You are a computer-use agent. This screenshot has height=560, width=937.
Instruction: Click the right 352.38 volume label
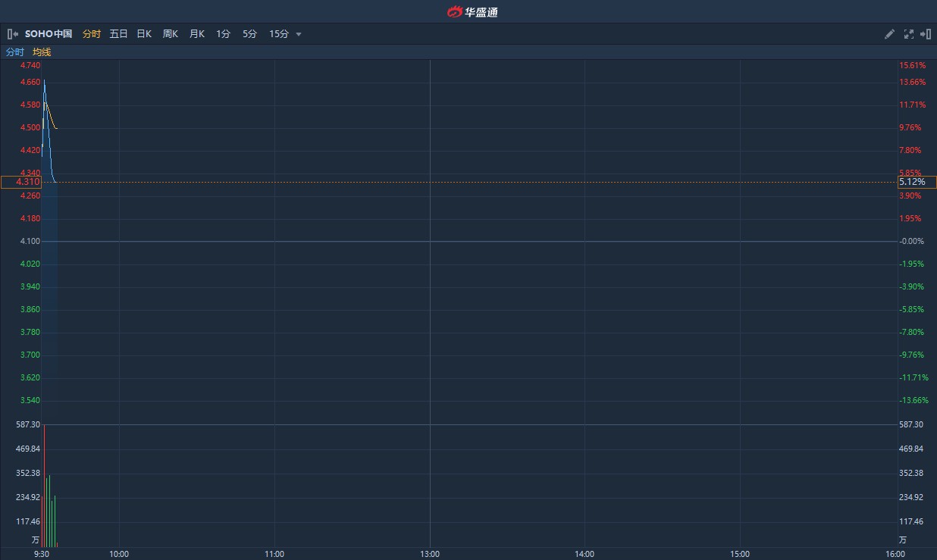(x=911, y=474)
